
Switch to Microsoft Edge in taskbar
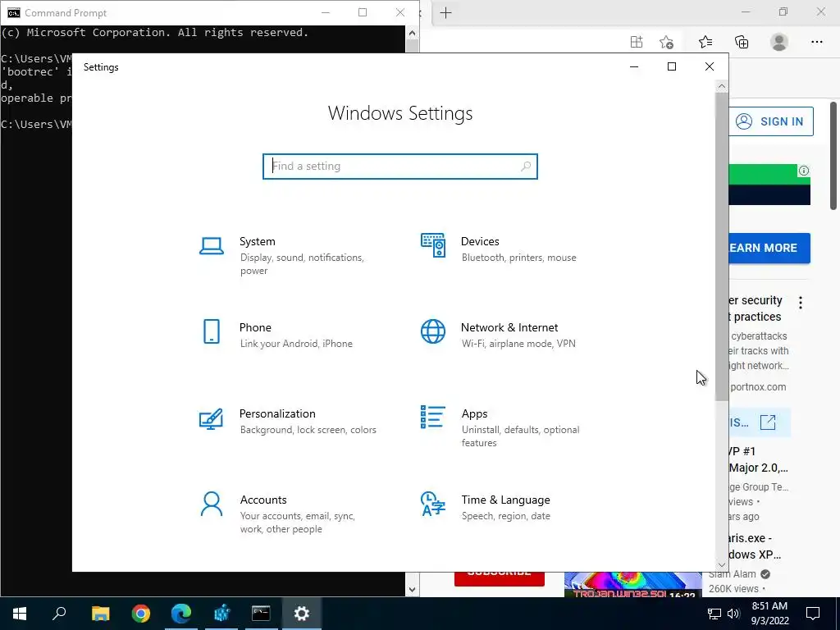point(181,614)
